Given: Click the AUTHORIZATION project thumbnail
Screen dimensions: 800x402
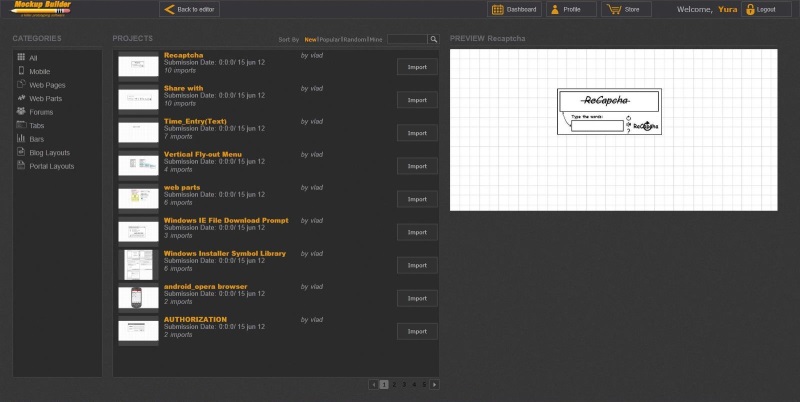Looking at the screenshot, I should [x=138, y=331].
